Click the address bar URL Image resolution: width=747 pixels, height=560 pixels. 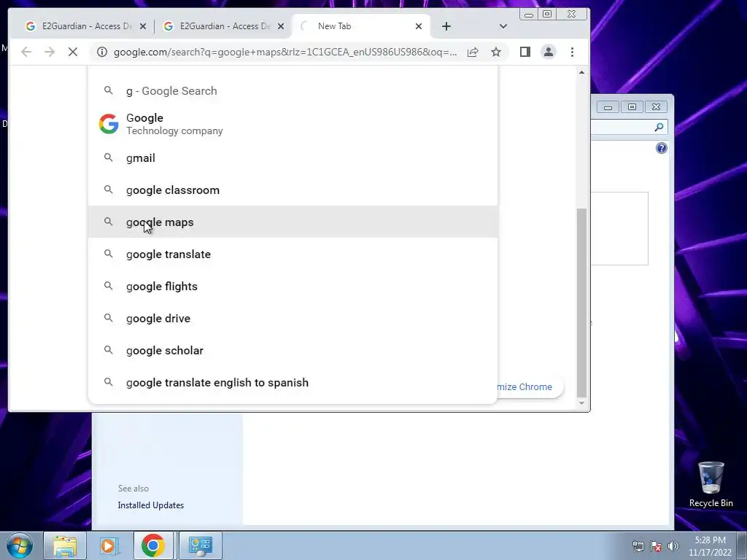click(285, 52)
